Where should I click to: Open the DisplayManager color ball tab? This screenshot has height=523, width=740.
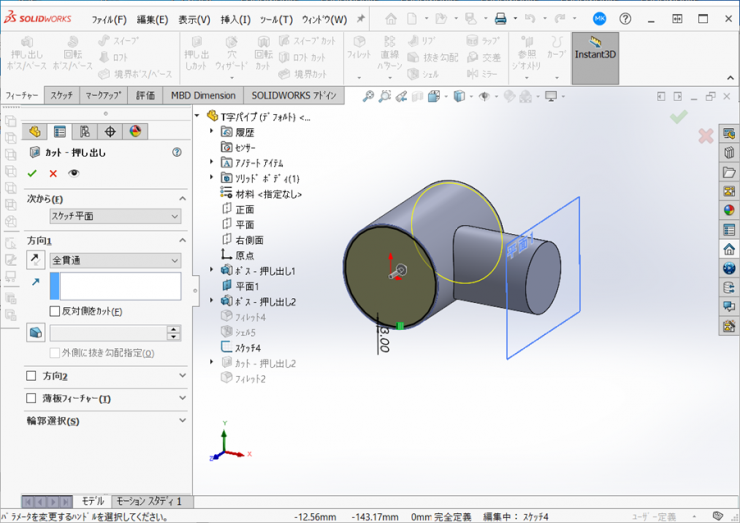pyautogui.click(x=135, y=132)
